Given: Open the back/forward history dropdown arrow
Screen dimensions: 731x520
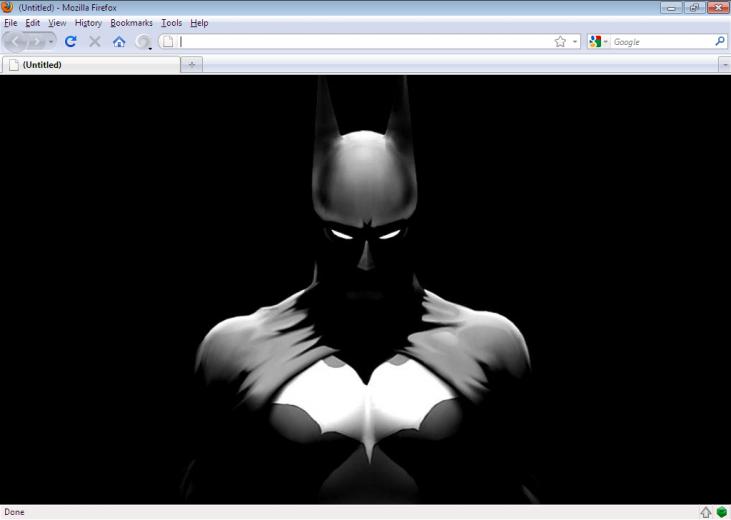Looking at the screenshot, I should tap(51, 42).
